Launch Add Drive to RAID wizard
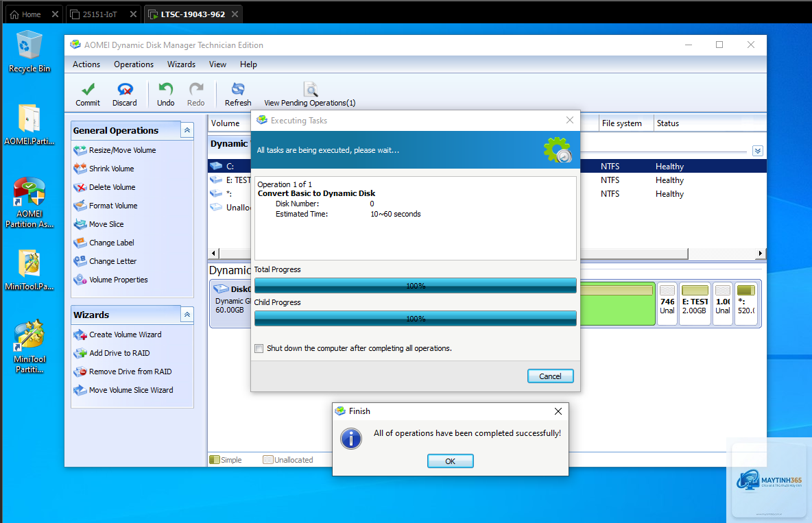The width and height of the screenshot is (812, 523). click(x=119, y=353)
